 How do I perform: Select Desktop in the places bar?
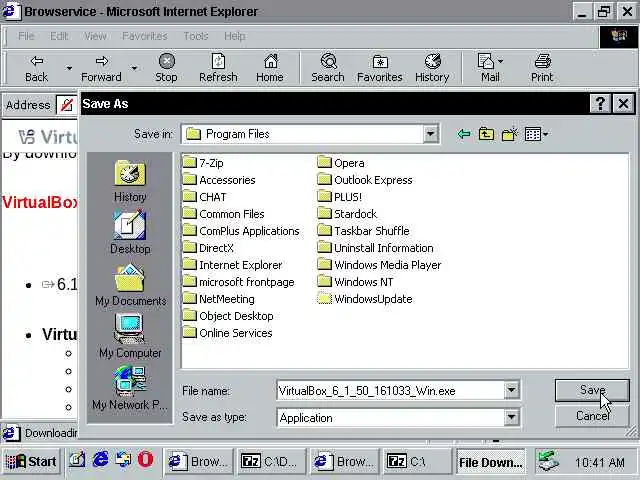tap(130, 233)
